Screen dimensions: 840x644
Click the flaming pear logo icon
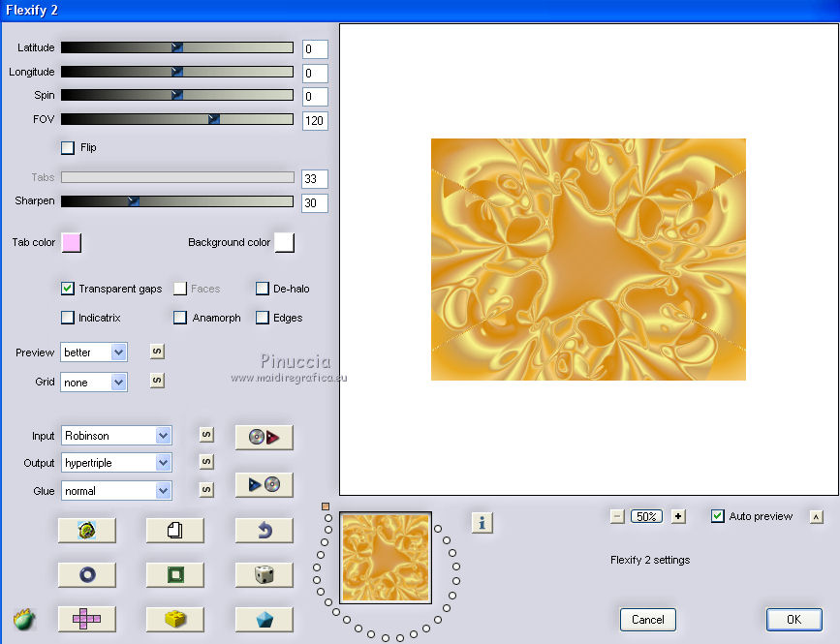tap(24, 620)
